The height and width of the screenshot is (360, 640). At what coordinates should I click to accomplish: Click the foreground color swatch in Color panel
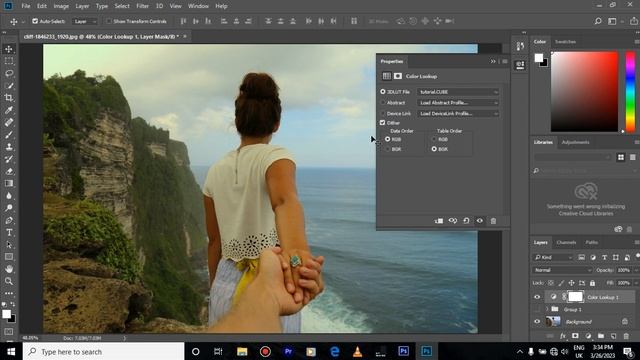pyautogui.click(x=539, y=58)
